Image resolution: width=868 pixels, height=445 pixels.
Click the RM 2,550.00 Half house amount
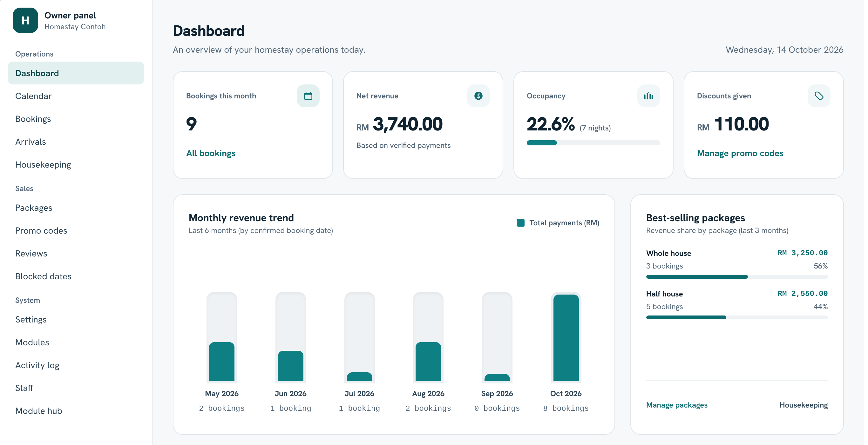pyautogui.click(x=802, y=294)
